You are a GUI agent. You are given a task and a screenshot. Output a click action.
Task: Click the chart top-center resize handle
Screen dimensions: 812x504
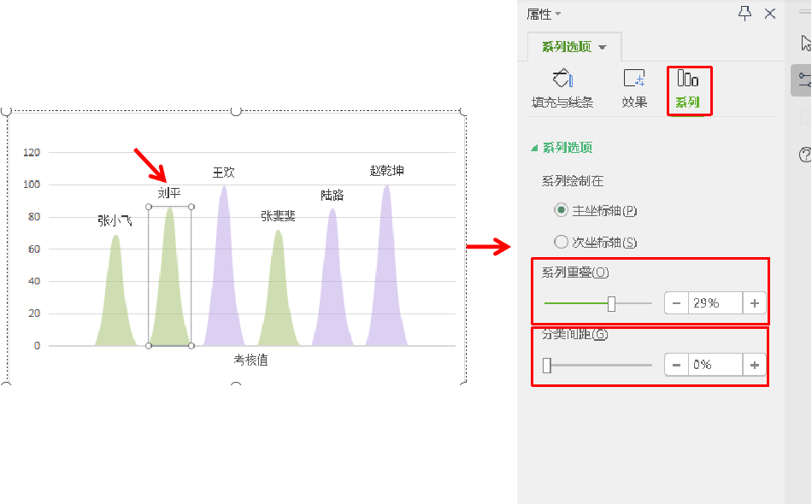click(236, 111)
